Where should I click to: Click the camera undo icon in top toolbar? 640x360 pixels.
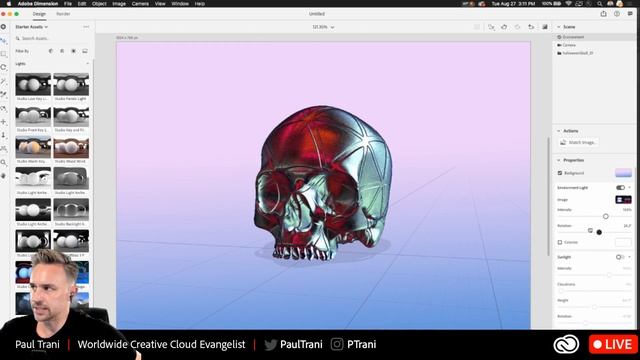[531, 27]
